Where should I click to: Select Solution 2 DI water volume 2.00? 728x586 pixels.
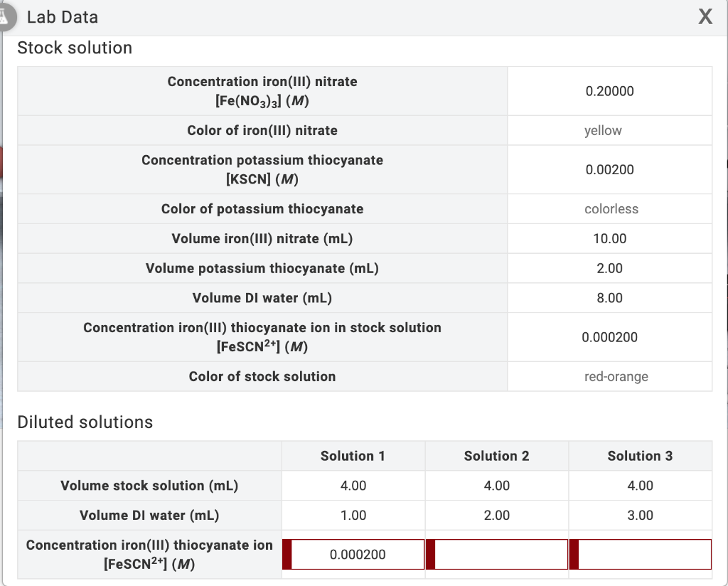point(497,516)
